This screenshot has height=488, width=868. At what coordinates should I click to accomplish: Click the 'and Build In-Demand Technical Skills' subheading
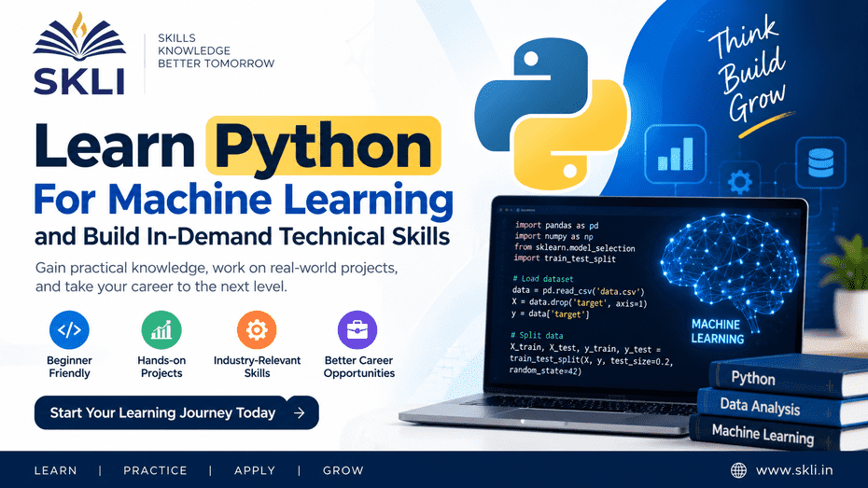(x=242, y=237)
